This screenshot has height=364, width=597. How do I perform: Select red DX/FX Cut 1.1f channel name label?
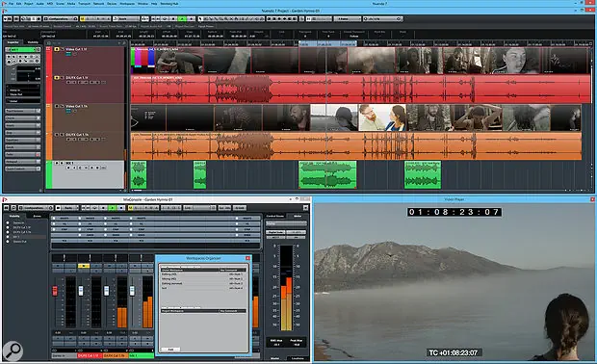pos(90,355)
